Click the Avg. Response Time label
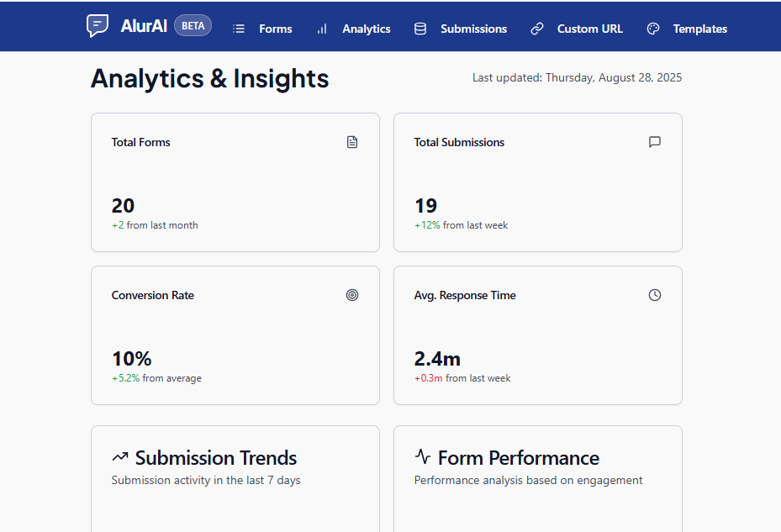 click(x=465, y=295)
